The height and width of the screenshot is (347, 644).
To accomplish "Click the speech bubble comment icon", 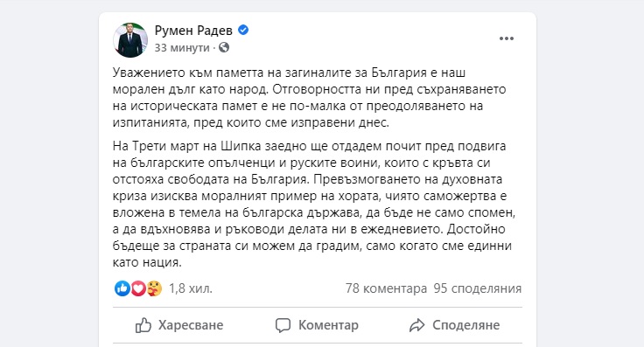I will pos(283,325).
